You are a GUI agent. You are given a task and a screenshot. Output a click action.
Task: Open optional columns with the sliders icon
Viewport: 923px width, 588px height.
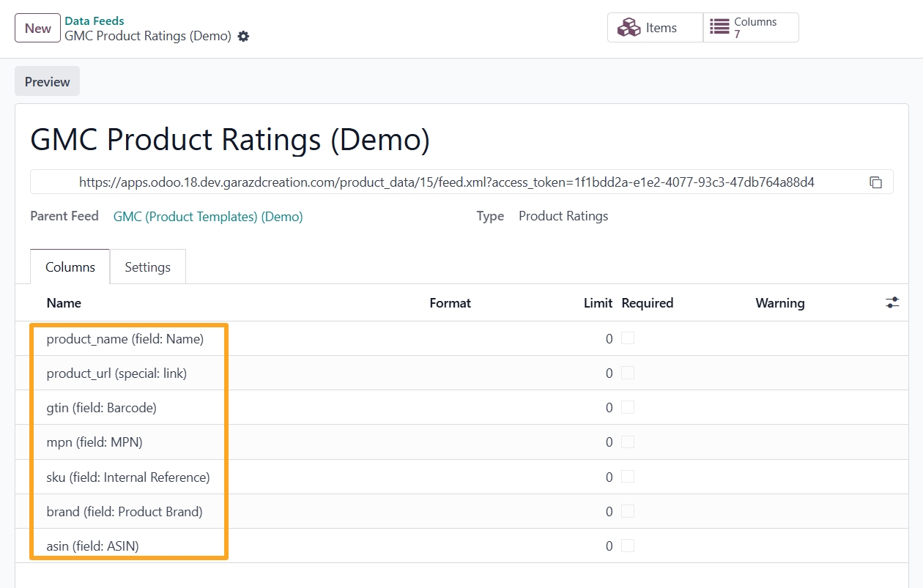click(892, 302)
